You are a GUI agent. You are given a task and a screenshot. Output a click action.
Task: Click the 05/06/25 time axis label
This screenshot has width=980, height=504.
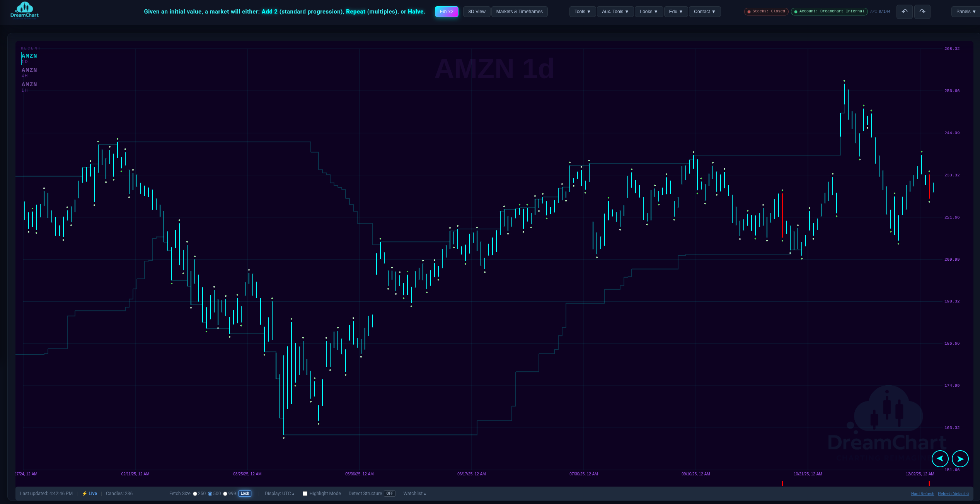coord(360,474)
